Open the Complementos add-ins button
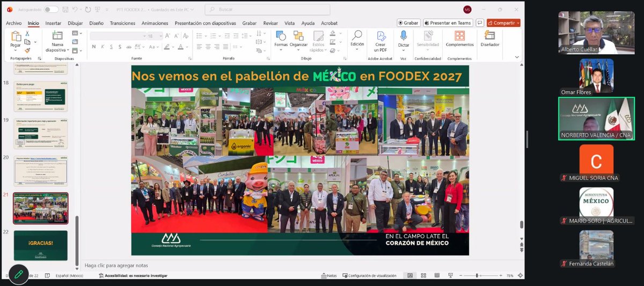The height and width of the screenshot is (286, 644). (459, 40)
